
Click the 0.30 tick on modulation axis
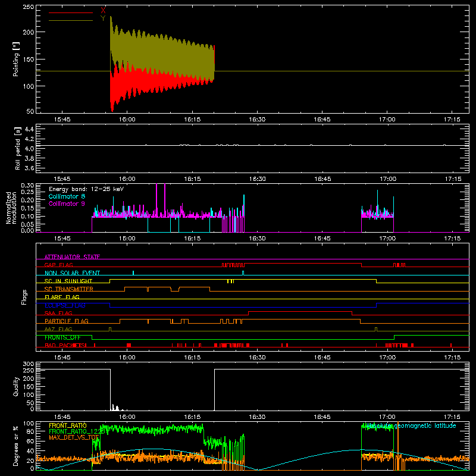click(27, 186)
